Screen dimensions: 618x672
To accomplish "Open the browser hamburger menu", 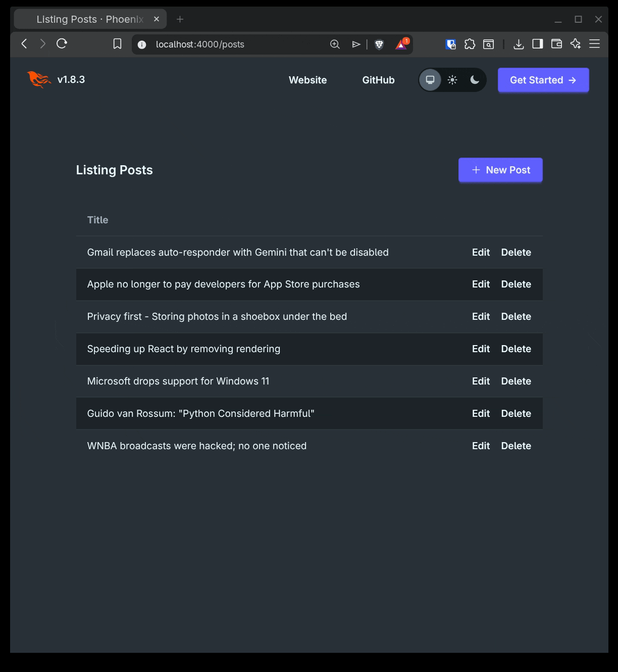I will tap(595, 44).
